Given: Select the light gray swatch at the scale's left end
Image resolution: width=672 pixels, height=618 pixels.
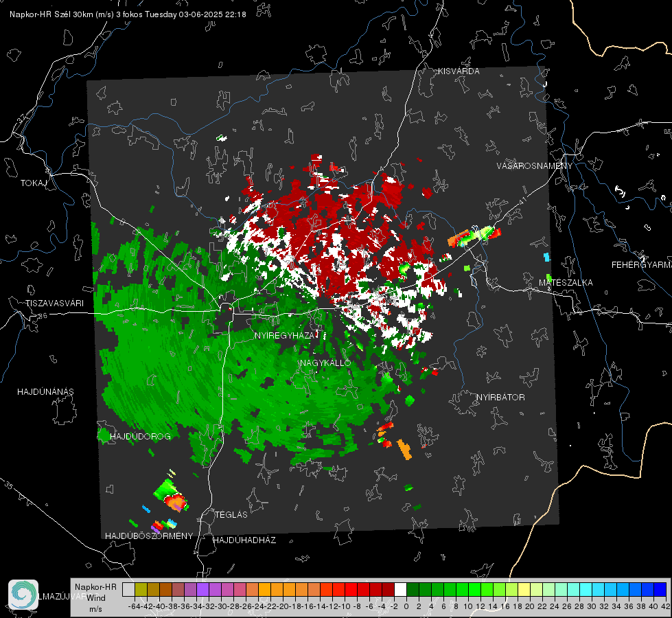Looking at the screenshot, I should coord(128,589).
